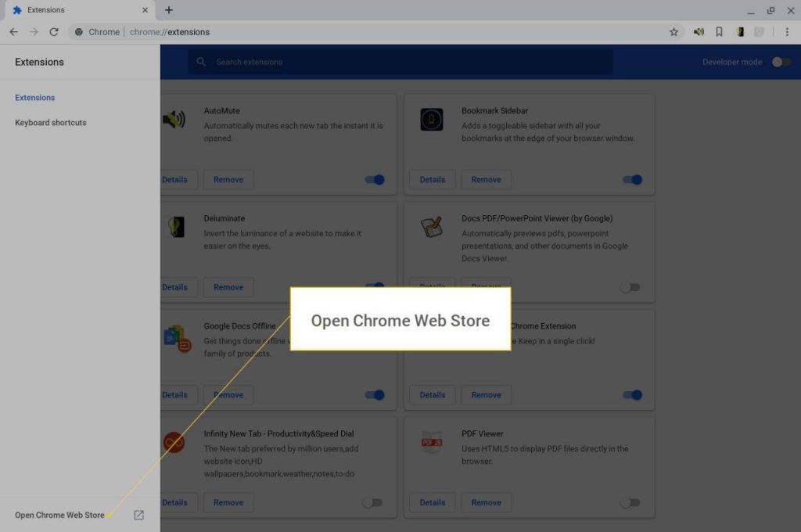Click the external link icon beside Web Store
This screenshot has height=532, width=801.
pyautogui.click(x=139, y=515)
